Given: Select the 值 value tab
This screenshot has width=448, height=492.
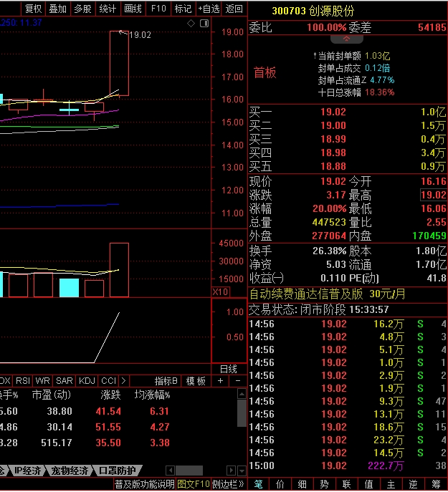Looking at the screenshot, I should coord(368,484).
